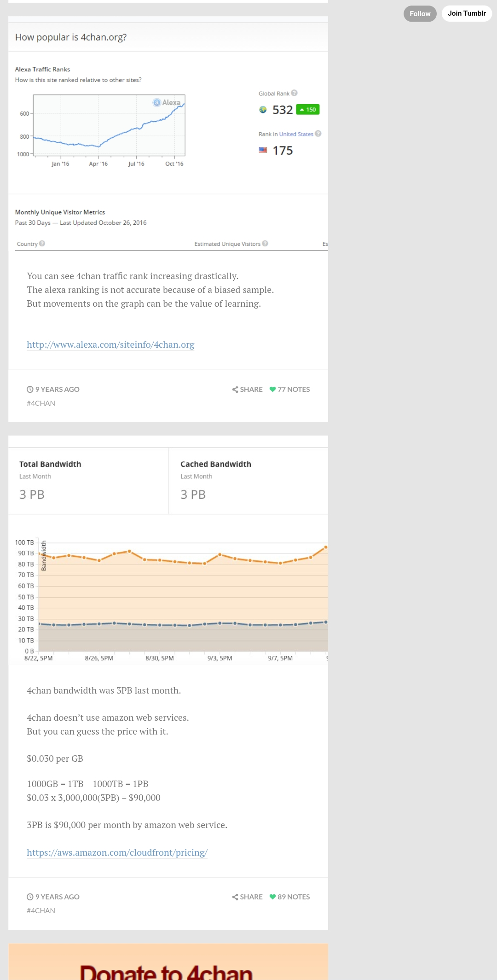Open the aws.amazon.com cloudfront pricing link
This screenshot has height=980, width=497.
tap(117, 852)
